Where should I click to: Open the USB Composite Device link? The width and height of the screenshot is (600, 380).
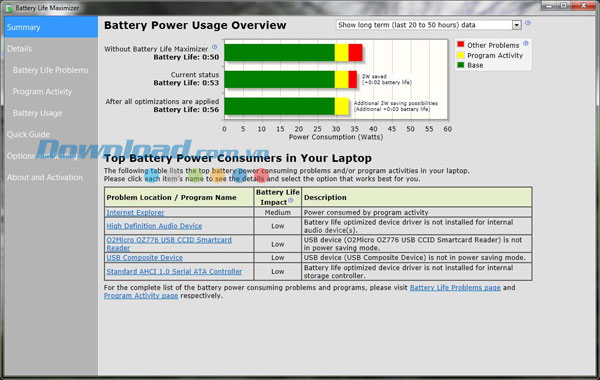point(144,258)
